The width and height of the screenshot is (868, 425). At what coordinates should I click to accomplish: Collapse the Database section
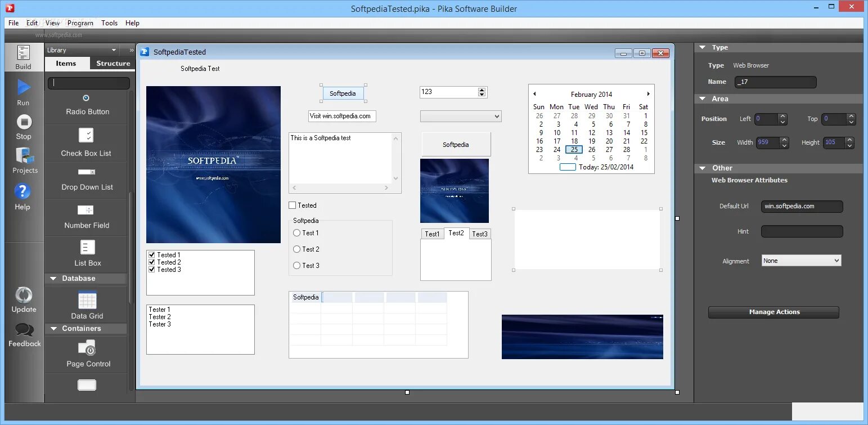53,279
